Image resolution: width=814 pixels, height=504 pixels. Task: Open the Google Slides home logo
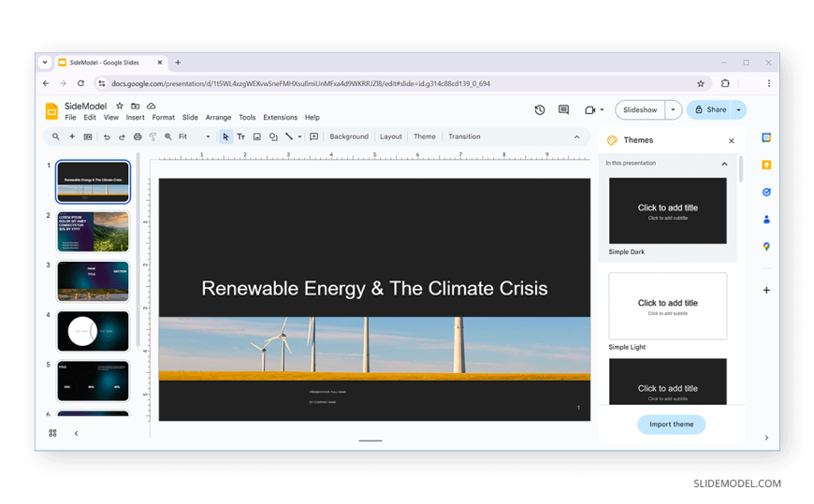point(51,111)
